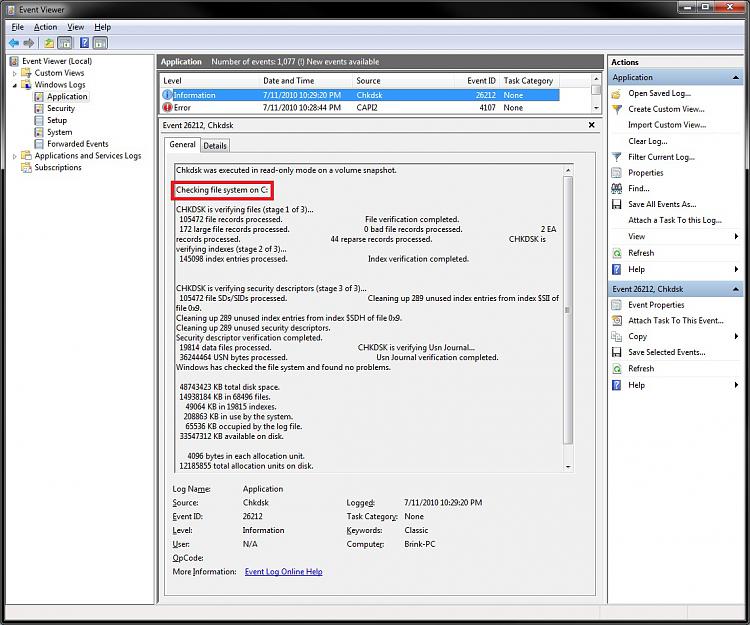Click the red Error level icon
The image size is (750, 625).
[x=167, y=108]
